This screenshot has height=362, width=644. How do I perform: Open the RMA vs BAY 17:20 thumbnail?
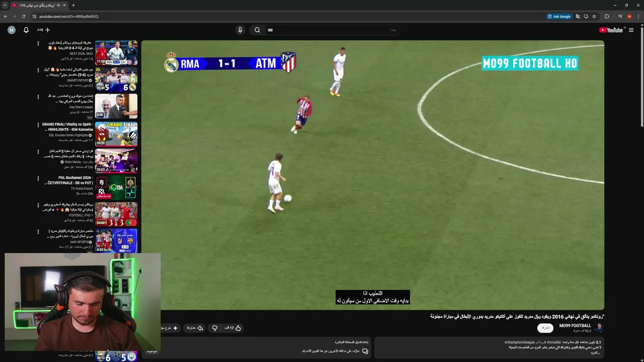(x=116, y=53)
